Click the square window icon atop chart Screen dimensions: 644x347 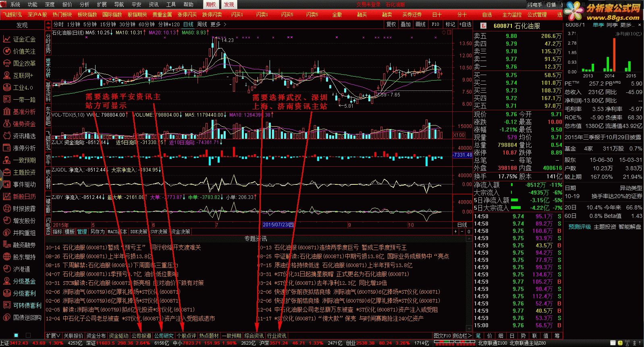click(449, 32)
